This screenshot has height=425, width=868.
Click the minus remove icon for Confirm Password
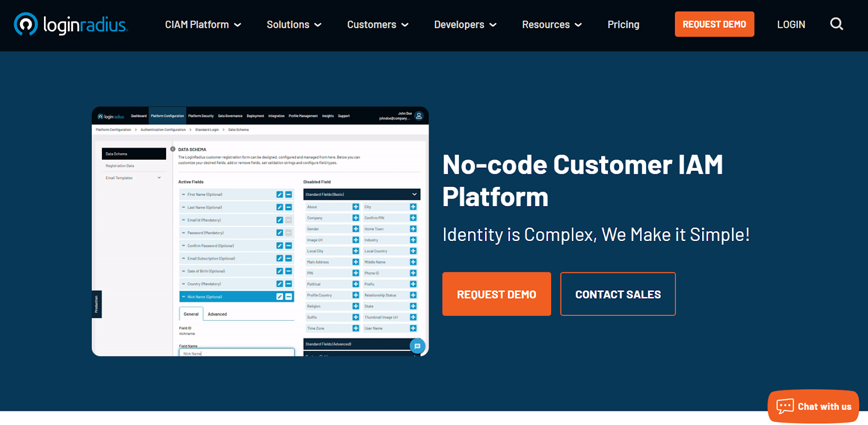pyautogui.click(x=289, y=245)
